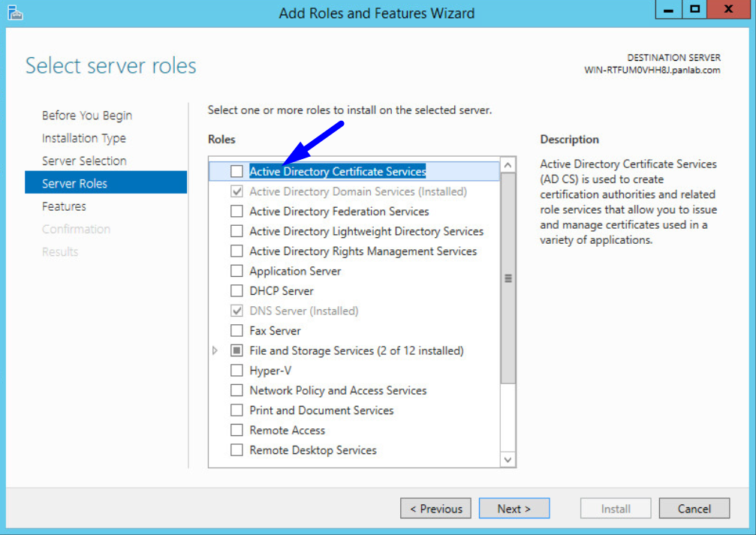This screenshot has width=756, height=535.
Task: Enable the Hyper-V role
Action: 236,371
